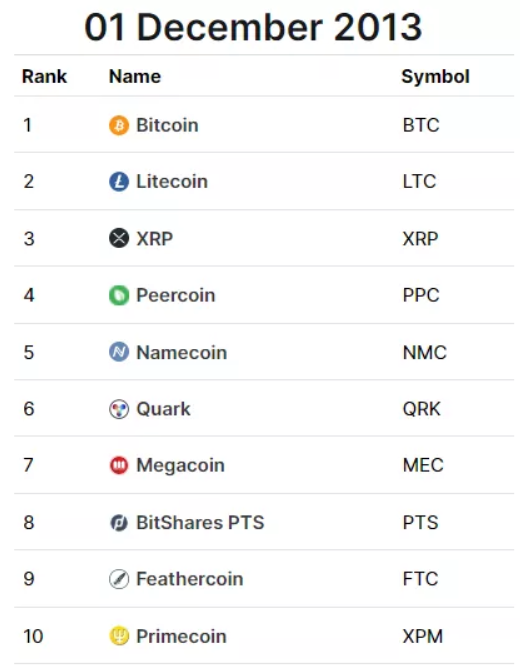Click the multicolor Quark logo icon
This screenshot has width=520, height=670.
[119, 409]
